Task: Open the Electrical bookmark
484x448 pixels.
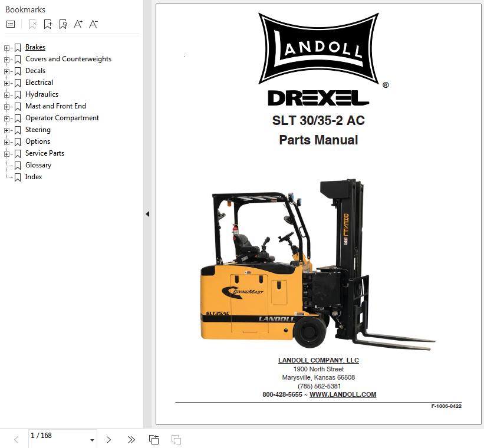Action: click(x=39, y=83)
